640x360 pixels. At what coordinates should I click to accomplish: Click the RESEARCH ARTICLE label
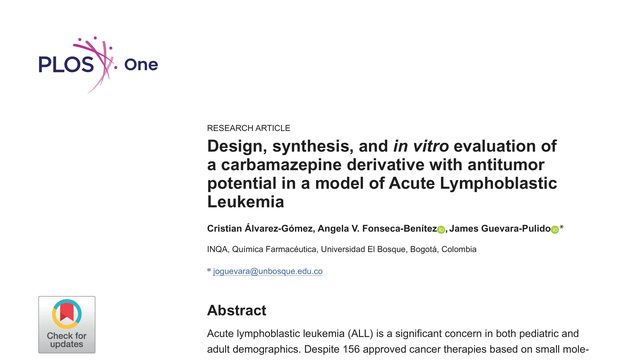[249, 128]
